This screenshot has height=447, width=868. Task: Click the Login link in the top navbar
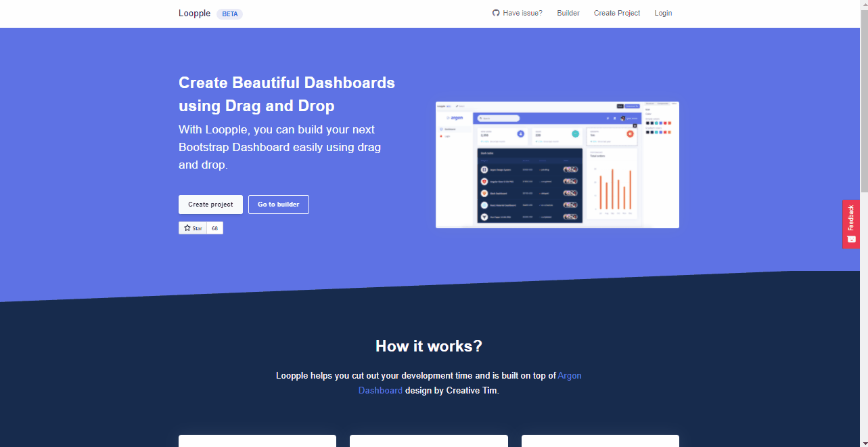pyautogui.click(x=662, y=13)
